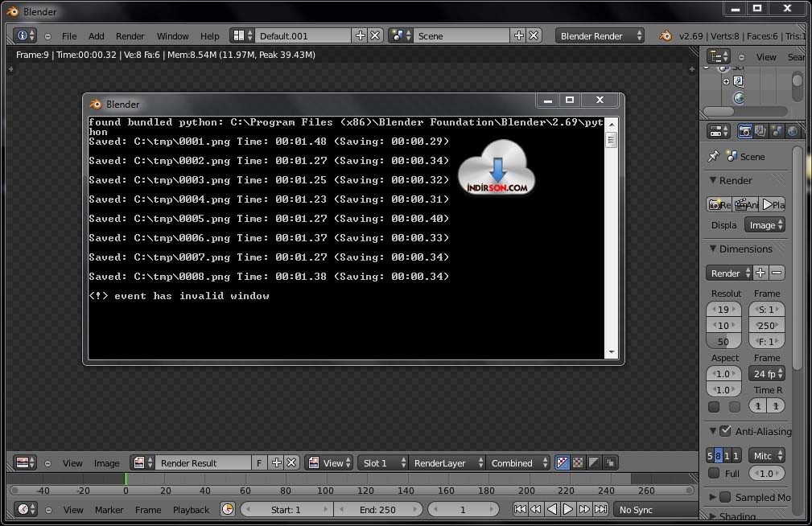Remove render preset with minus button

[x=777, y=273]
